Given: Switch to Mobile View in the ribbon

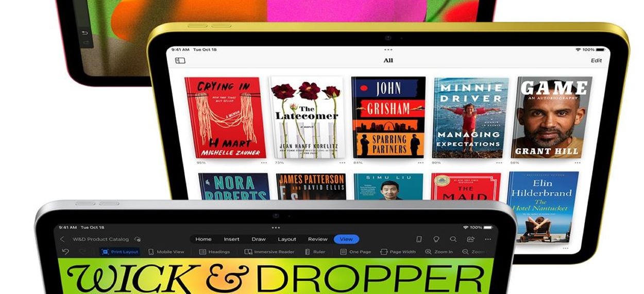Looking at the screenshot, I should [166, 252].
